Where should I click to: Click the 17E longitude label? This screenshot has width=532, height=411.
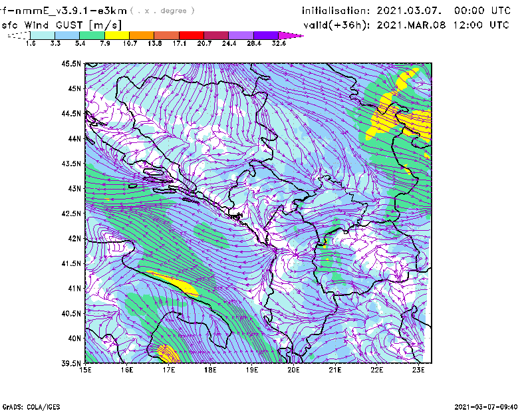(169, 370)
